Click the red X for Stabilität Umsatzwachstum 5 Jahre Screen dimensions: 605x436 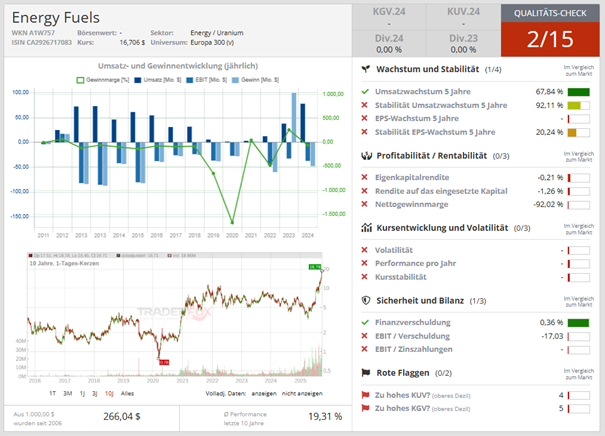364,105
